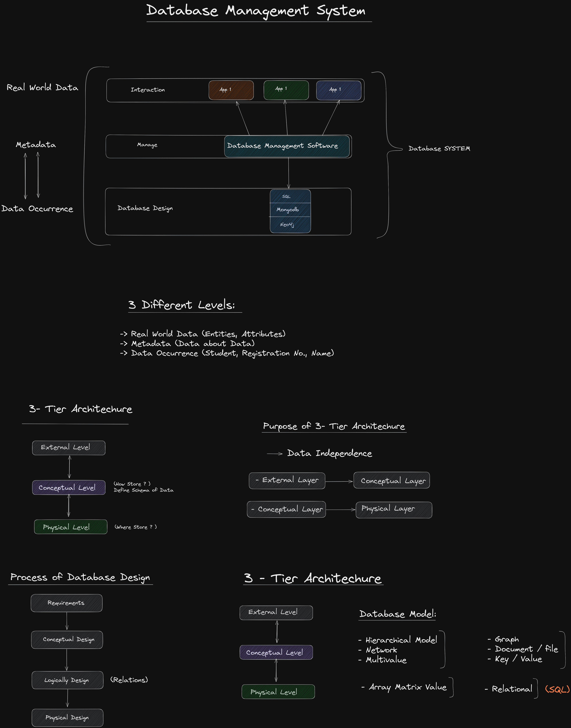Click the 'Conceptual Design' box
Screen dimensions: 571x728
(x=67, y=640)
